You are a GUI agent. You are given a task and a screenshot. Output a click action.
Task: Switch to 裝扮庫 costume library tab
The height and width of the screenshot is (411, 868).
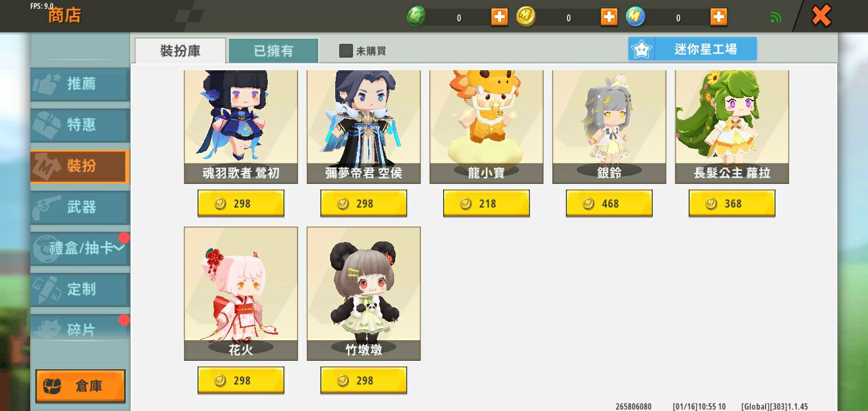point(180,51)
